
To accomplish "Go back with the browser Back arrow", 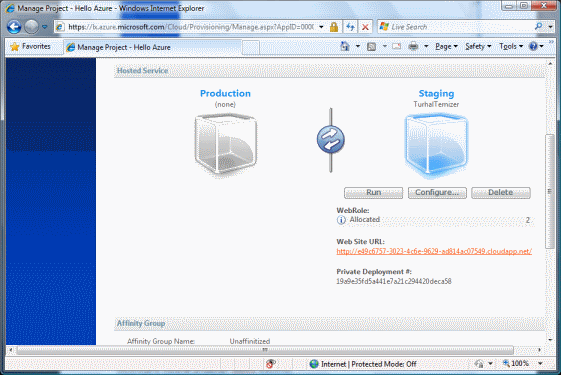I will coord(14,27).
